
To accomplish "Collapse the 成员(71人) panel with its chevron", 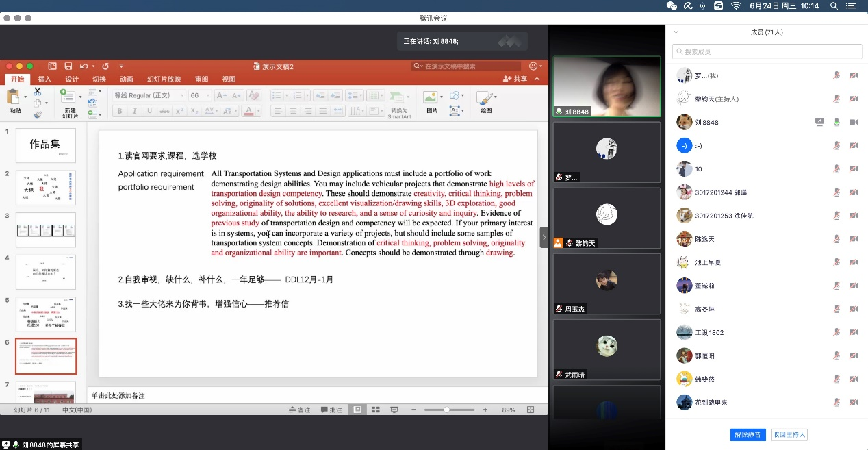I will [x=676, y=32].
